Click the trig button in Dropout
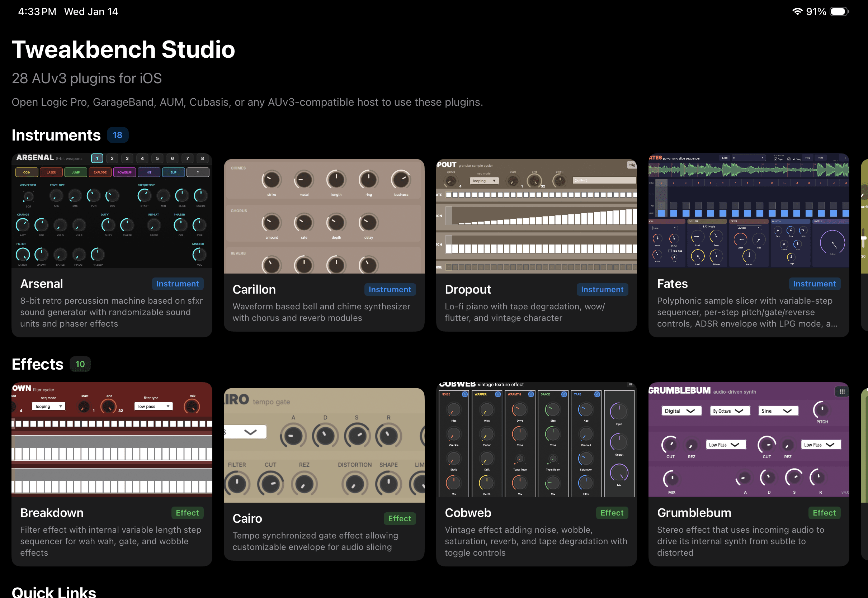This screenshot has height=598, width=868. pyautogui.click(x=632, y=165)
